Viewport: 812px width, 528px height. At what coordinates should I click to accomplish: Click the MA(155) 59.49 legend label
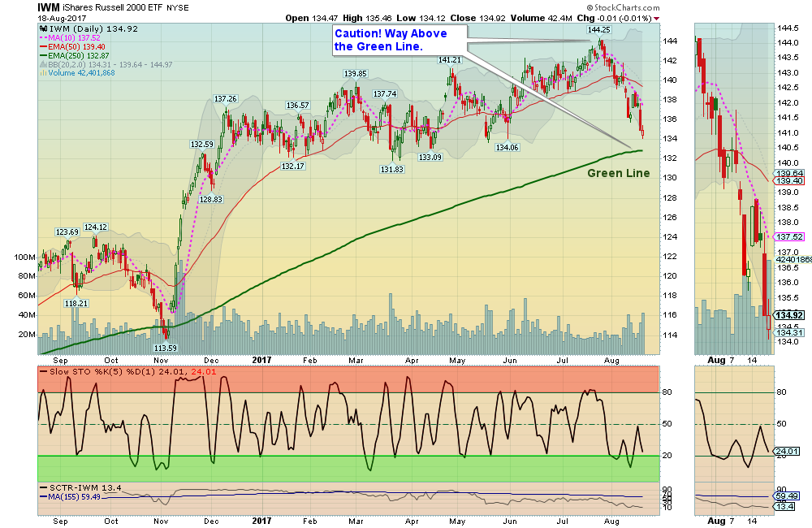point(74,496)
